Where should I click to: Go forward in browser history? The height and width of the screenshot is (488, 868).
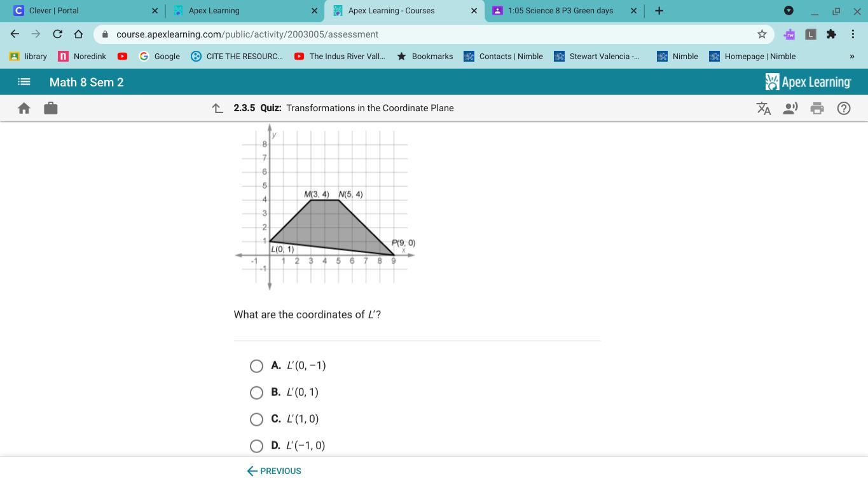(36, 34)
